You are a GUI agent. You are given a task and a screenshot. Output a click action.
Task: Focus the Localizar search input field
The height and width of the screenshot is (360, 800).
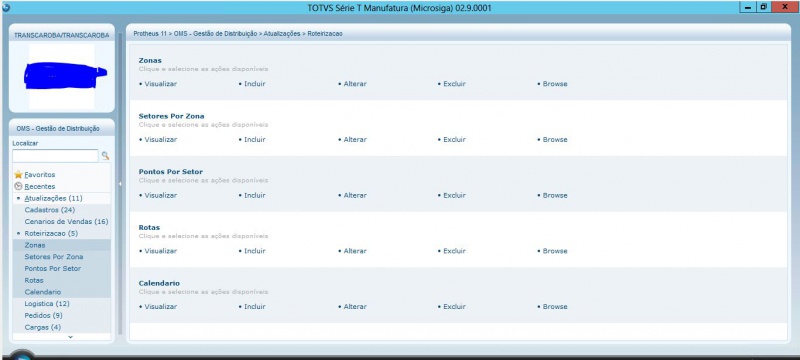point(55,156)
